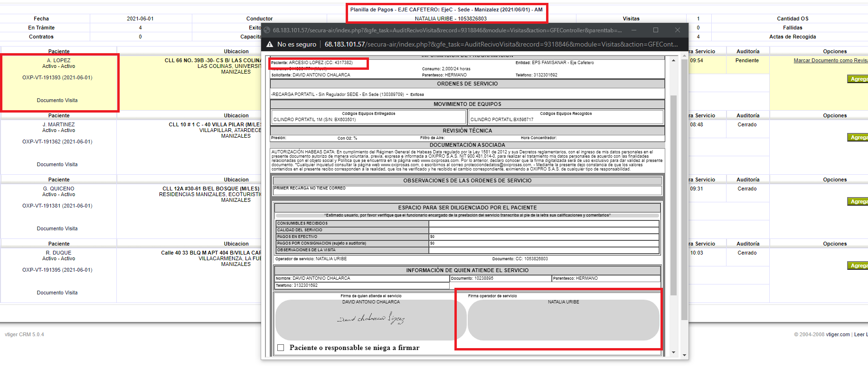Minimize the popup browser window
Screen dimensions: 868x369
[633, 30]
